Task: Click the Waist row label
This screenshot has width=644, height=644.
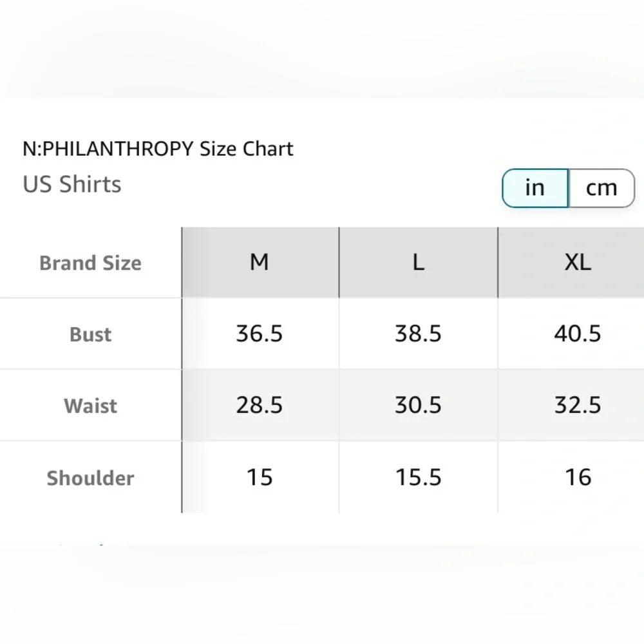Action: [90, 406]
